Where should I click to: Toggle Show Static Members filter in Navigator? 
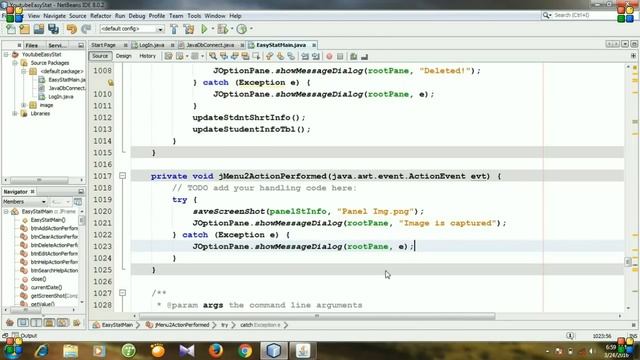tap(36, 323)
